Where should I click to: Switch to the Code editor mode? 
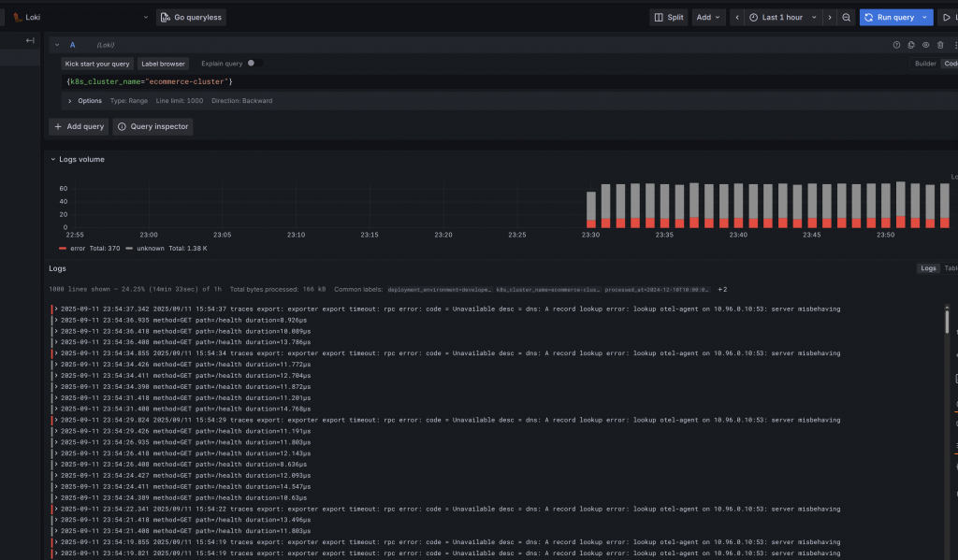coord(951,64)
